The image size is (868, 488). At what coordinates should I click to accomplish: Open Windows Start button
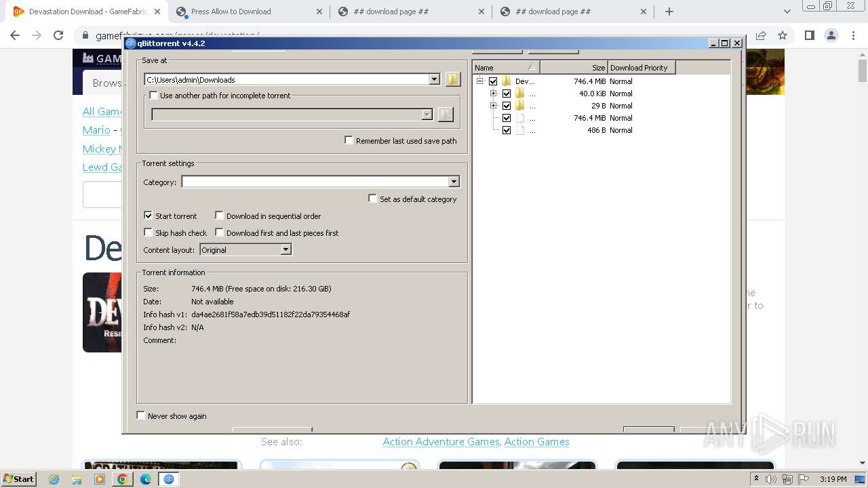(x=18, y=479)
